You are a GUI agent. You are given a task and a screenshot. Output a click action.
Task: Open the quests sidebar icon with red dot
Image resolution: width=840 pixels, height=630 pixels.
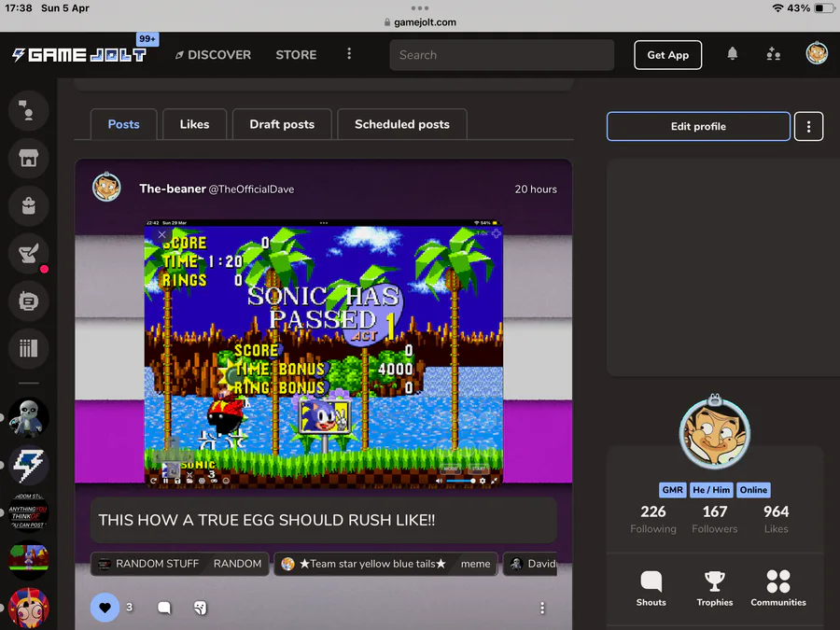28,253
